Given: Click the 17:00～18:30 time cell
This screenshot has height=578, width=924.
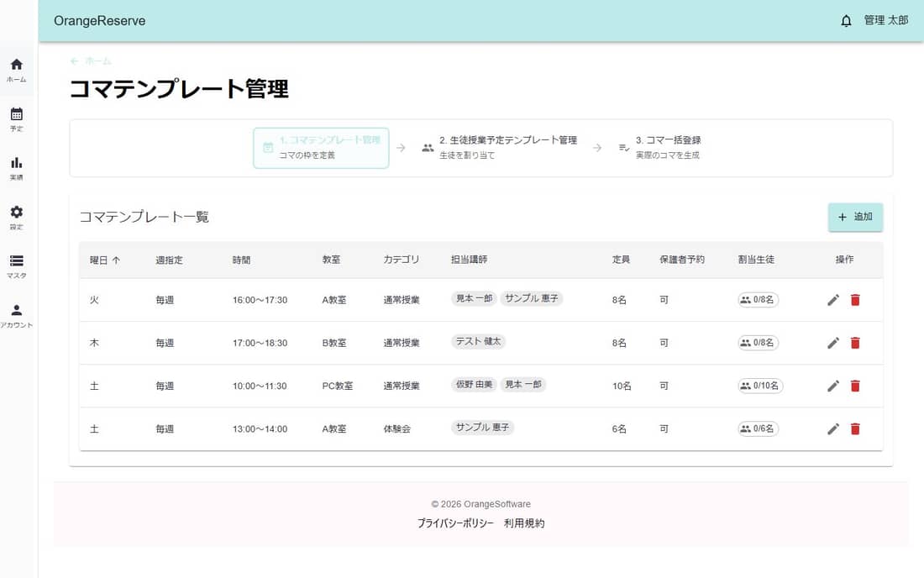Looking at the screenshot, I should 260,343.
